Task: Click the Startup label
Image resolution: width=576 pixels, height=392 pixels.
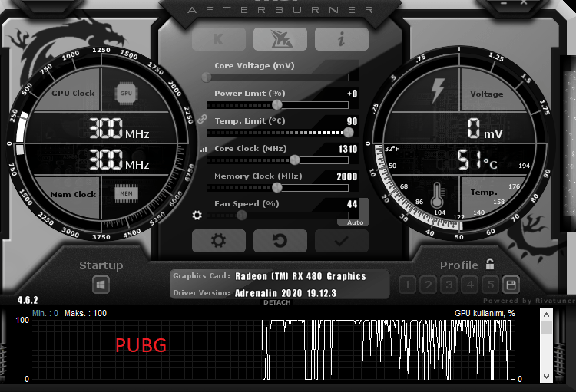Action: 101,265
